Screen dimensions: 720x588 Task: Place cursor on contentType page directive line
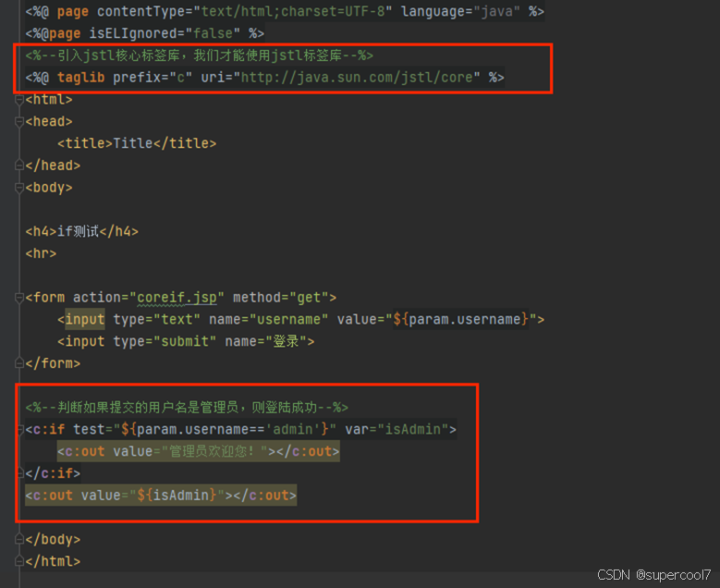click(285, 11)
